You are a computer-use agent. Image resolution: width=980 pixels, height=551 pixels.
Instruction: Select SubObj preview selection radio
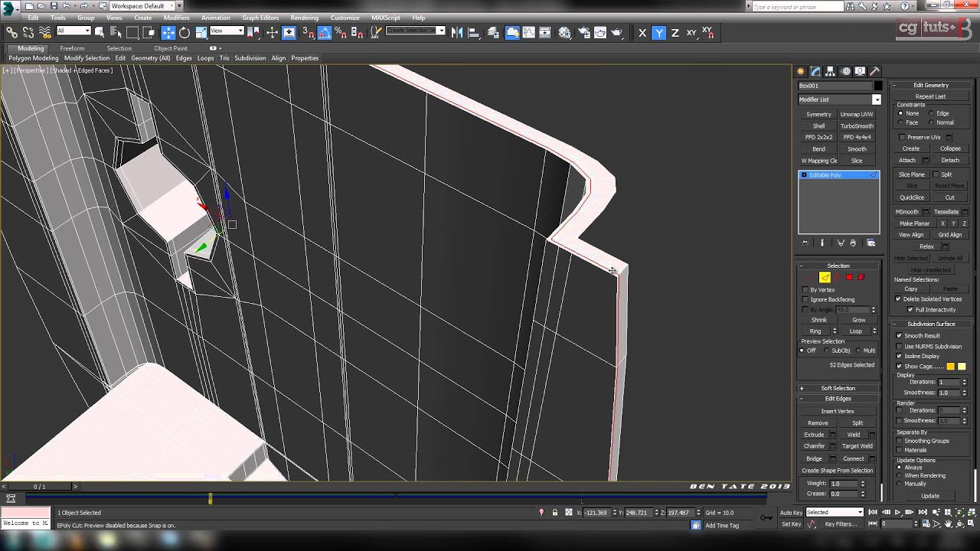828,350
